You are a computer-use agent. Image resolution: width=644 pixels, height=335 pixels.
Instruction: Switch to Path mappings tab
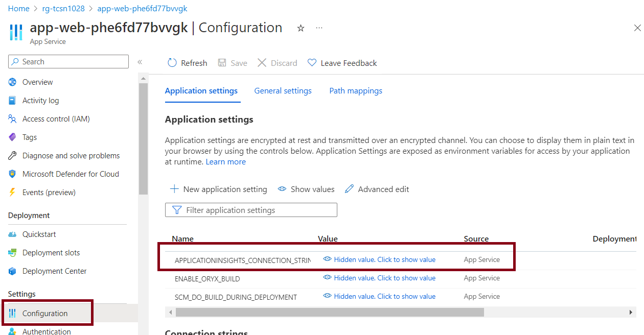pos(356,91)
